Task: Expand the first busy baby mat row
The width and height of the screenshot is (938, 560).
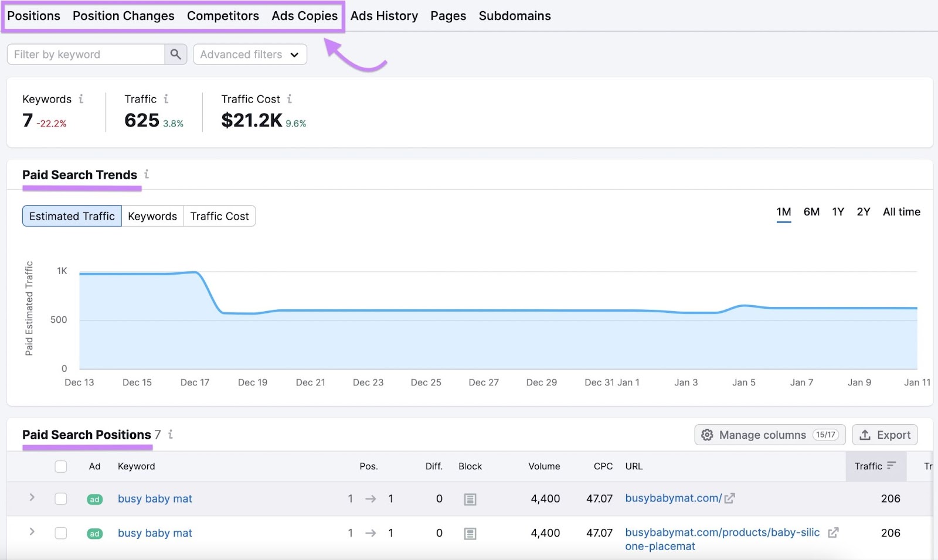Action: tap(32, 498)
